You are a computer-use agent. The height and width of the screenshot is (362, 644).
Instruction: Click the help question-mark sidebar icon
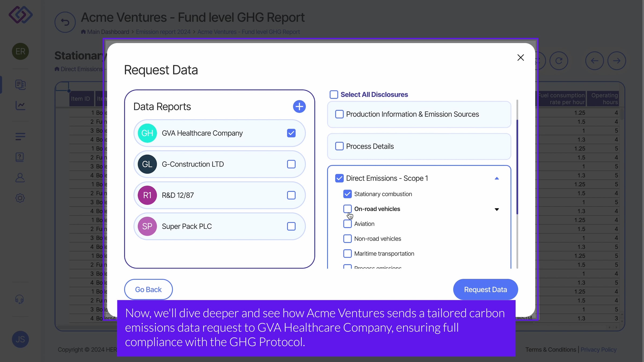pos(20,157)
